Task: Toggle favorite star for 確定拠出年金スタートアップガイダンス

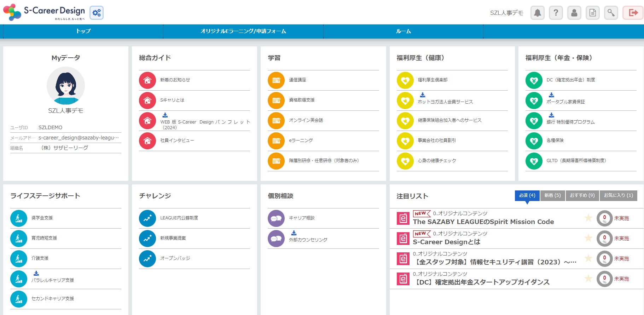Action: click(x=588, y=278)
